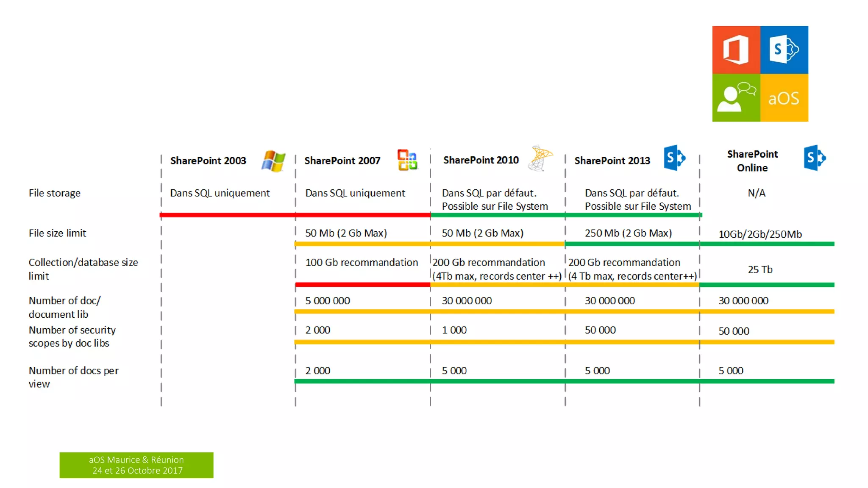Click the SharePoint 2013 blue S icon
The image size is (868, 488).
(x=674, y=158)
